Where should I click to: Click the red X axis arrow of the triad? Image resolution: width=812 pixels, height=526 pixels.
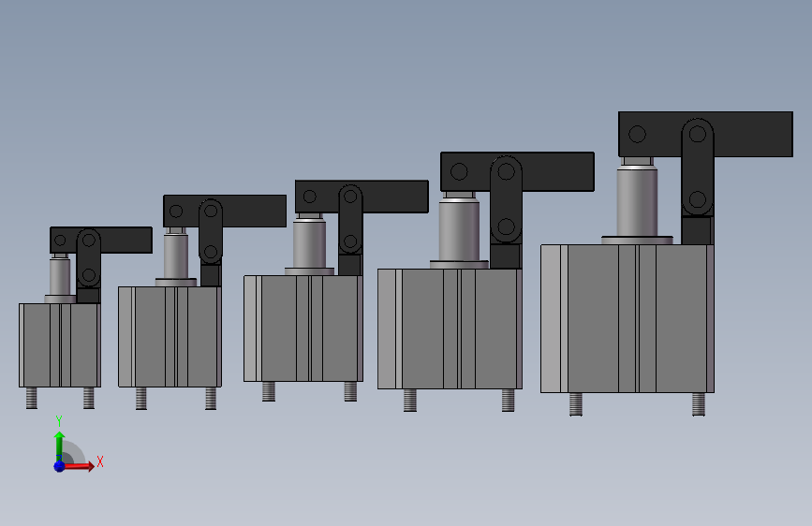[x=80, y=466]
